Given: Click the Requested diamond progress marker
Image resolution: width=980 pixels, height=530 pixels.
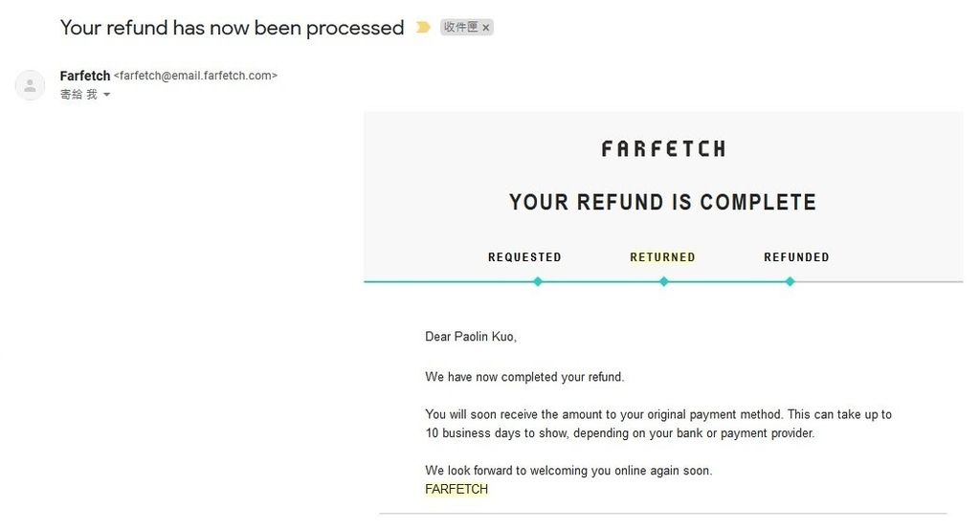Looking at the screenshot, I should pos(538,282).
